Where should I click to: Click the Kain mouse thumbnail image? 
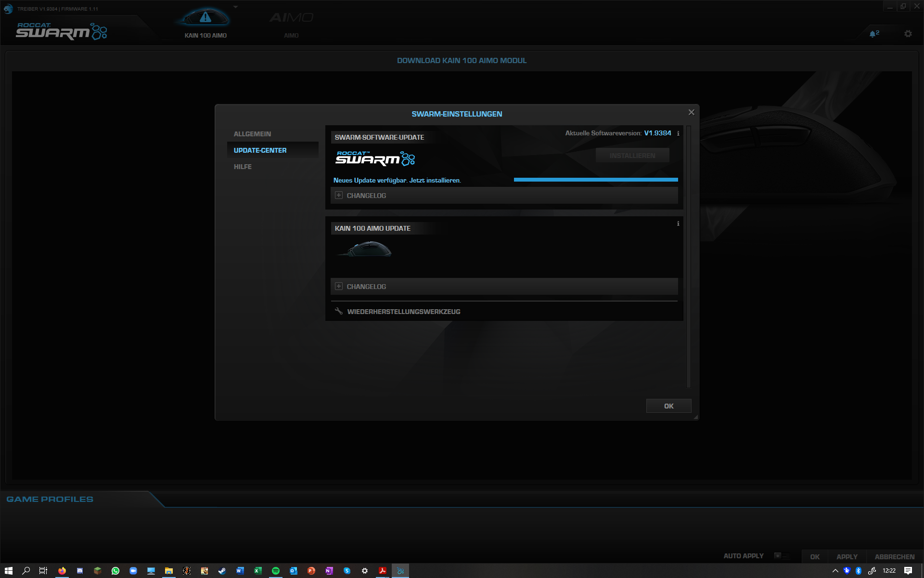tap(368, 250)
